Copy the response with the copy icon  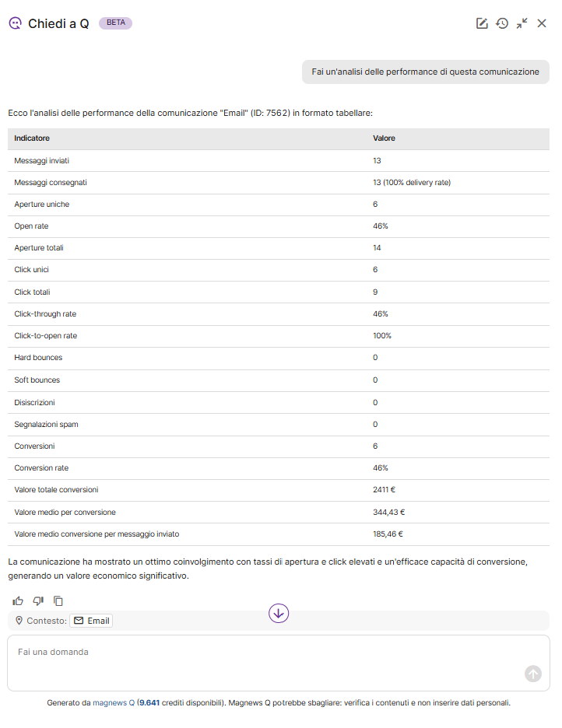click(58, 600)
